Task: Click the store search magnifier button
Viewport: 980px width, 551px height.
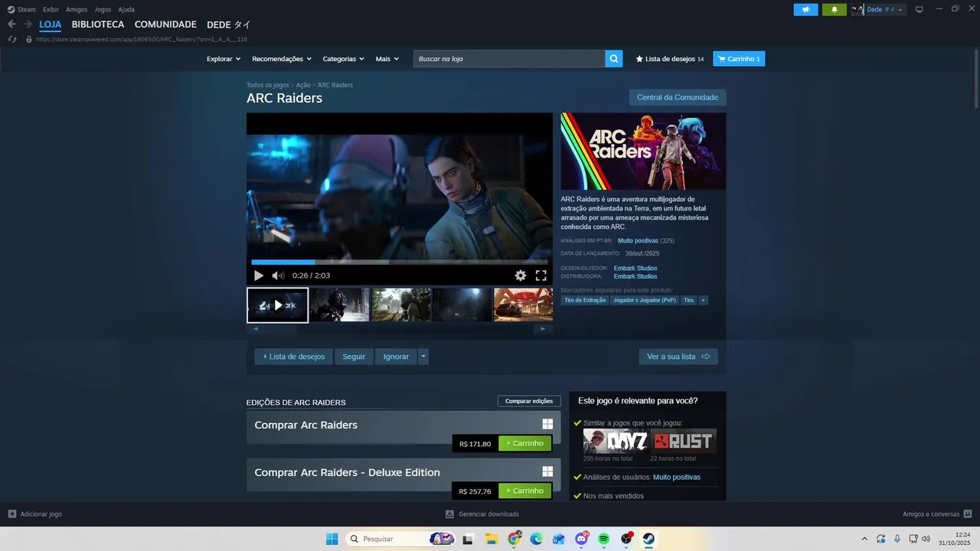Action: pyautogui.click(x=613, y=59)
